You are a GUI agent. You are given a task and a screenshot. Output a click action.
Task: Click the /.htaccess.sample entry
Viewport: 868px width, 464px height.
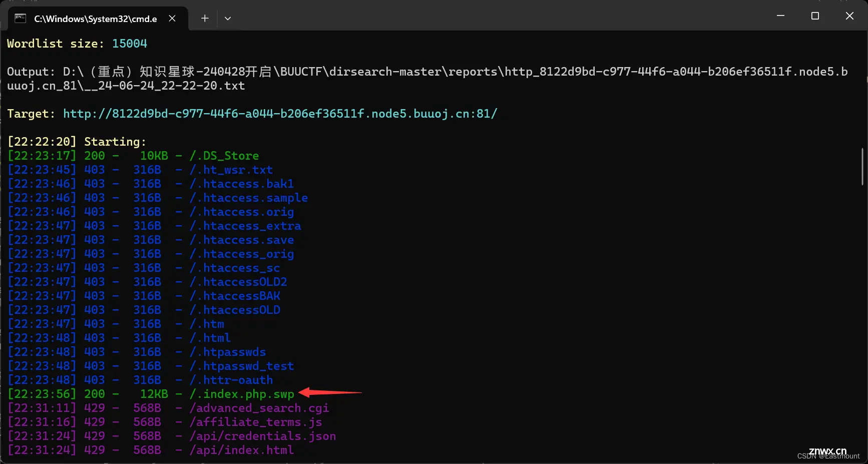tap(249, 198)
